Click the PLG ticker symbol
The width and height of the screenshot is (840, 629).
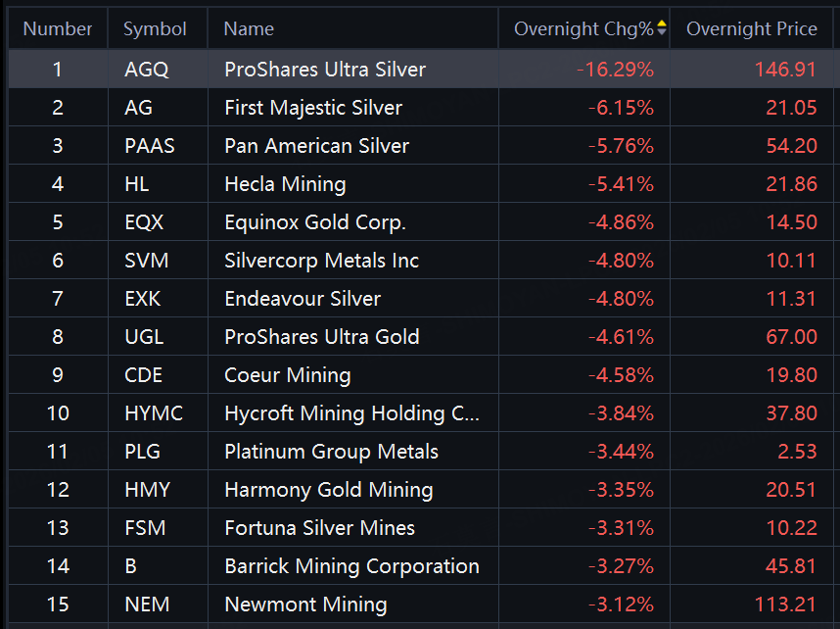click(x=143, y=452)
